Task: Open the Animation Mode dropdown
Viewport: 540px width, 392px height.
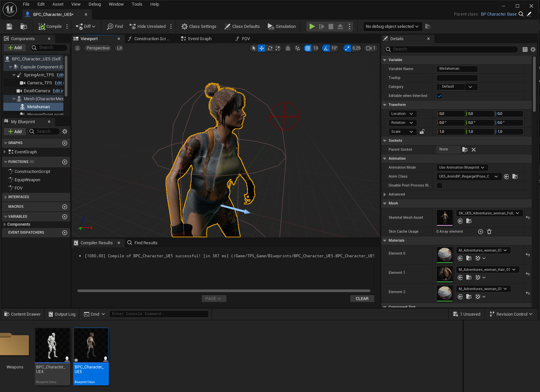Action: tap(462, 168)
